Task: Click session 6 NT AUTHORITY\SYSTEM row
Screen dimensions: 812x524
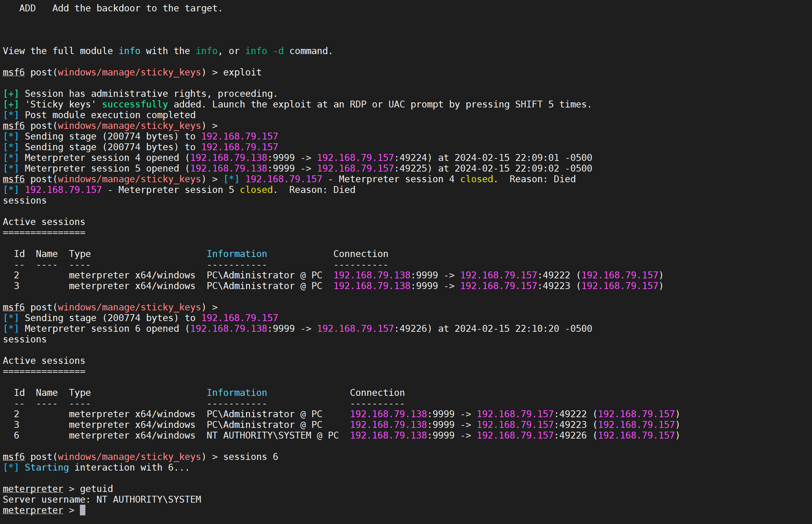Action: (x=272, y=435)
